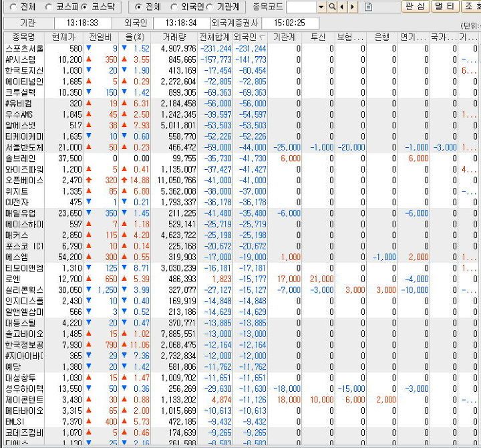Screen dimensions: 481x448
Task: Select the 제이콘텐트 stock row
Action: (240, 400)
